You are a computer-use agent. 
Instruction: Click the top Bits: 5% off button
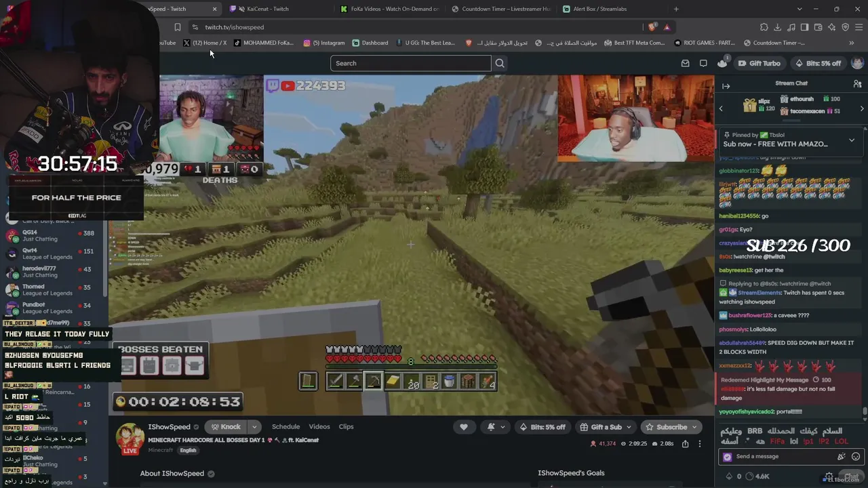[818, 63]
